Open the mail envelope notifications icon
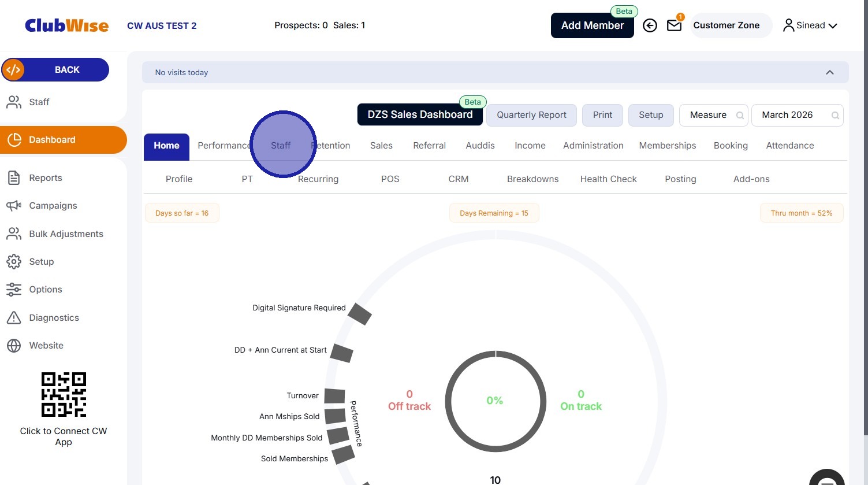 coord(674,25)
